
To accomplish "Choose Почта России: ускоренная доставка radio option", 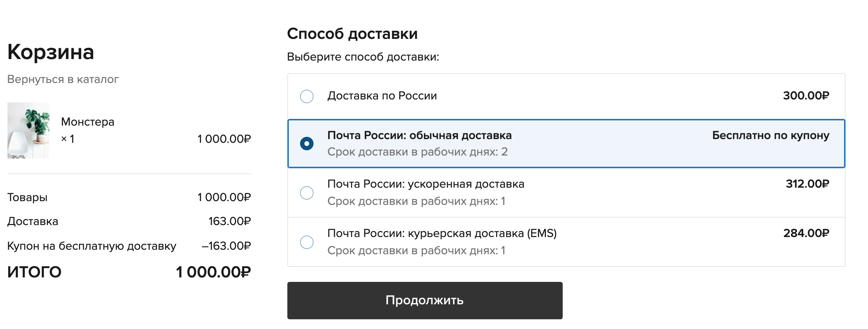I will [x=307, y=193].
